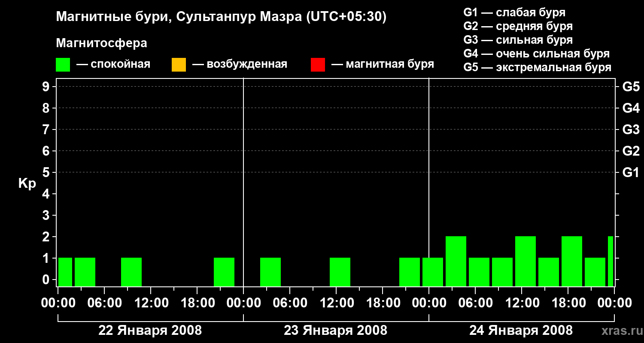The height and width of the screenshot is (343, 644).
Task: Click 'G1 — слабая буря' legend line
Action: [x=514, y=12]
